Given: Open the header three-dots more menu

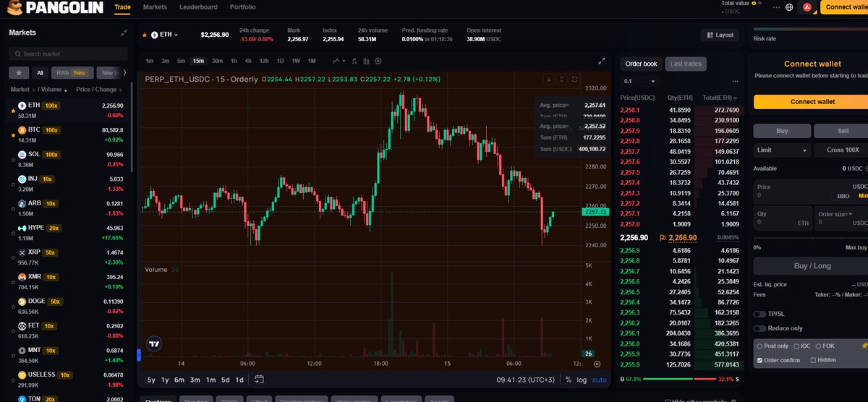Looking at the screenshot, I should pos(777,7).
